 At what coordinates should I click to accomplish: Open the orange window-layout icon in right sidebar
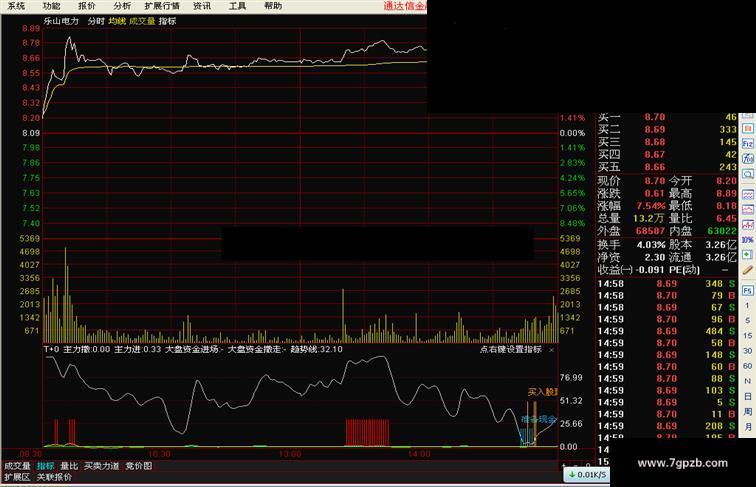(x=748, y=129)
